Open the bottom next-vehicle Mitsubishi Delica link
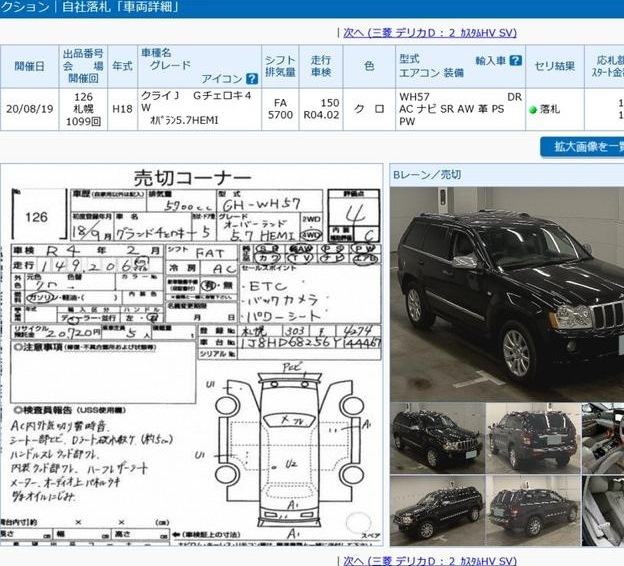The width and height of the screenshot is (624, 566). click(x=430, y=560)
